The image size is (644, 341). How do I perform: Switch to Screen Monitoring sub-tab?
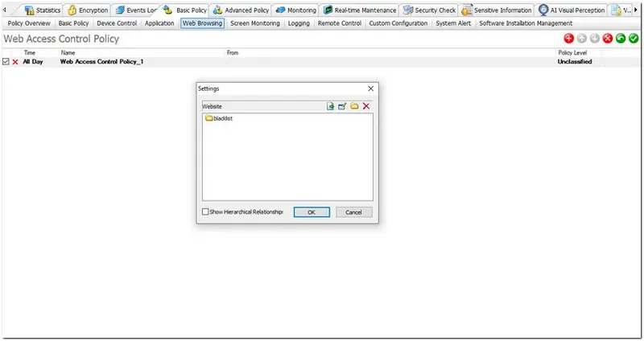tap(255, 23)
